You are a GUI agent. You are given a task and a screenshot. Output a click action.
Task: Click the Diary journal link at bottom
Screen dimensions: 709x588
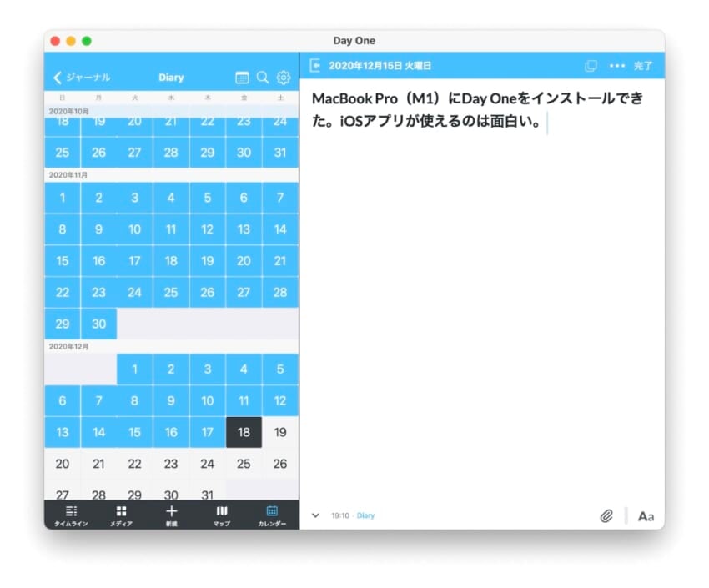tap(366, 516)
